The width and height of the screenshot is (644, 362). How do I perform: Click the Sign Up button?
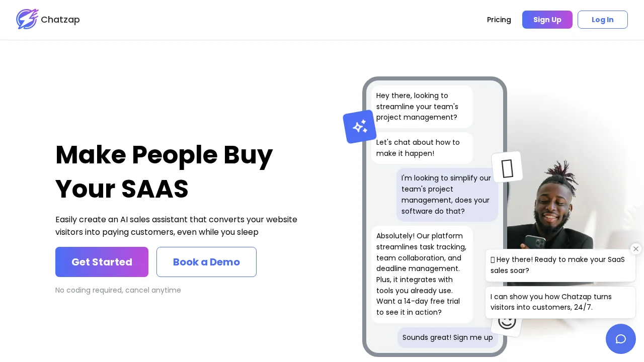pyautogui.click(x=547, y=20)
